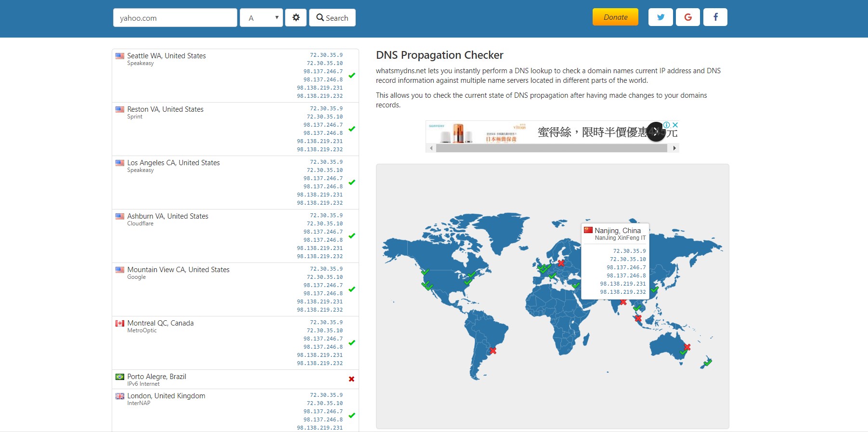Share via the Facebook icon button
Image resolution: width=868 pixels, height=432 pixels.
click(x=715, y=17)
